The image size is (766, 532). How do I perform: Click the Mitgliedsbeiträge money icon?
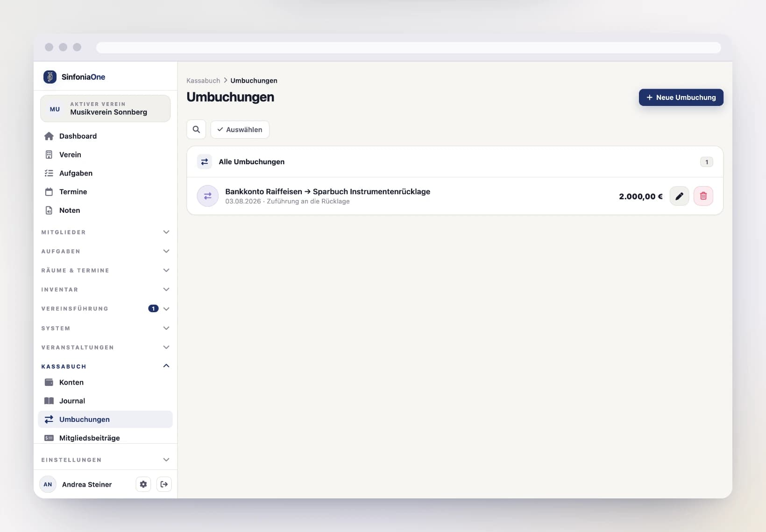tap(49, 438)
